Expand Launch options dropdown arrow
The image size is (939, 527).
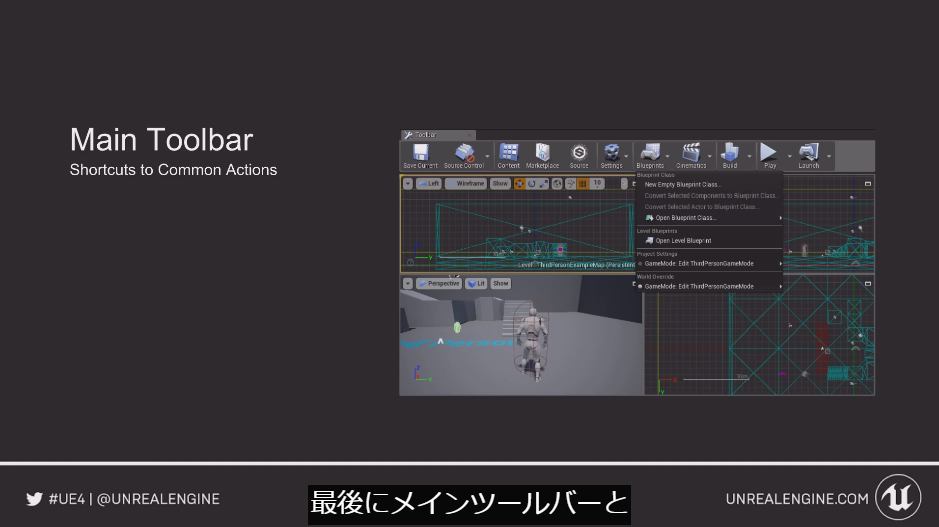[829, 156]
